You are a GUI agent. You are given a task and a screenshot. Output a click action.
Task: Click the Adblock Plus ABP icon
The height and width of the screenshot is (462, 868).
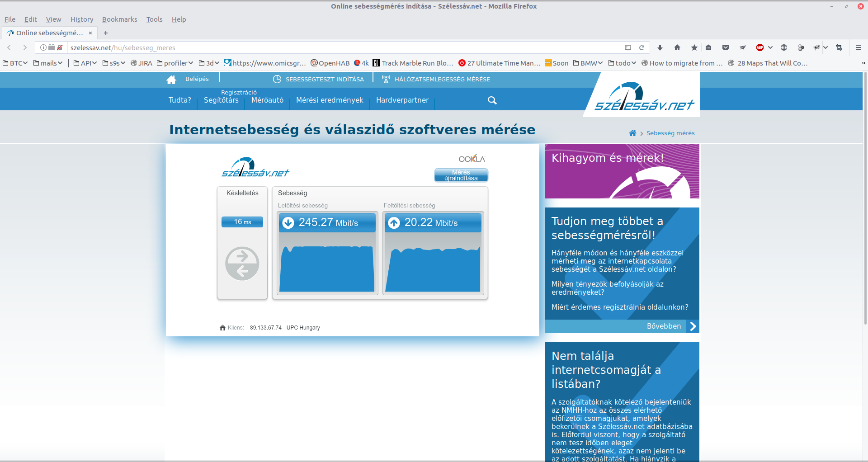pos(760,47)
